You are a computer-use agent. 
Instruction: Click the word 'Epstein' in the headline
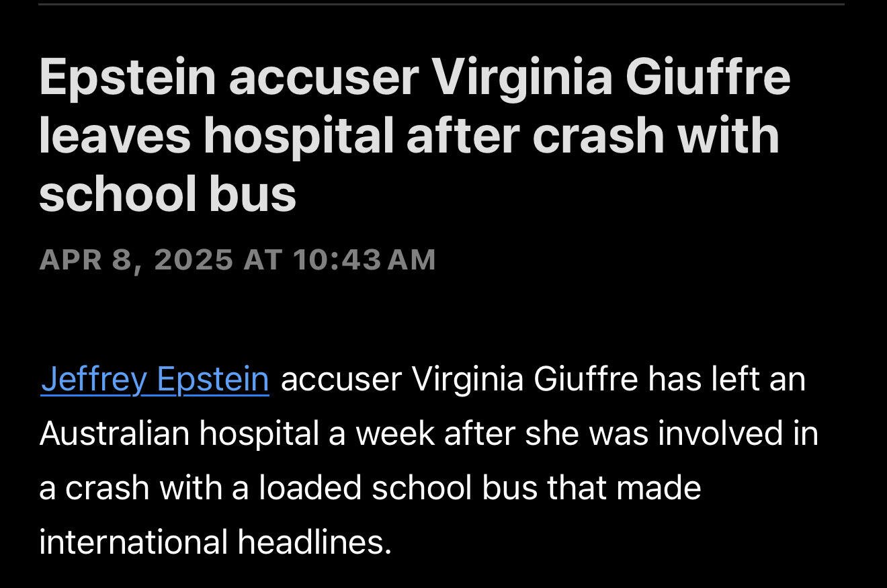coord(128,79)
